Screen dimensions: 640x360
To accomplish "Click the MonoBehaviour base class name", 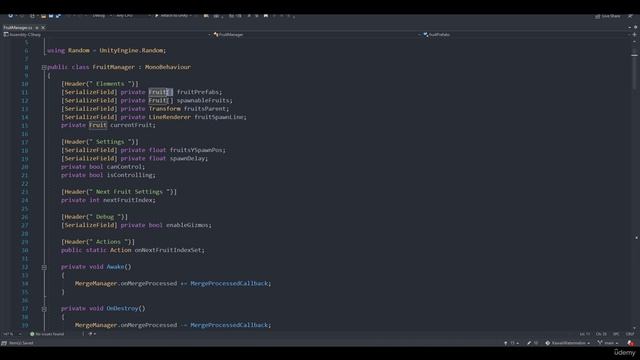I will point(168,67).
